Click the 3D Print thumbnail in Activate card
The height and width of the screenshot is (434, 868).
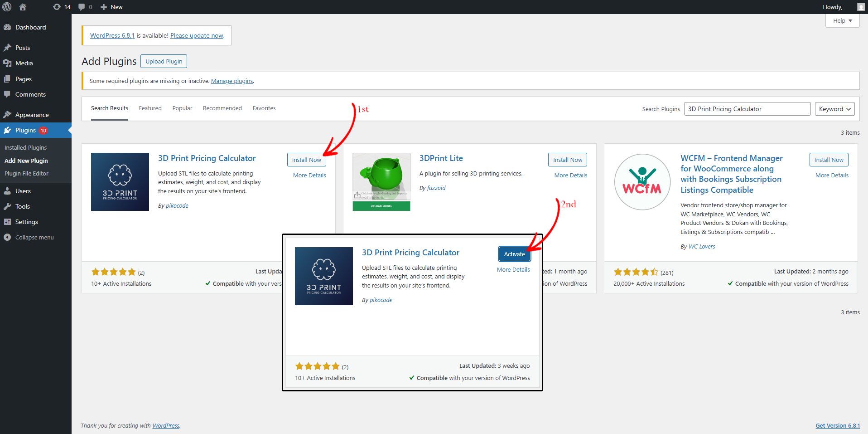click(x=324, y=276)
